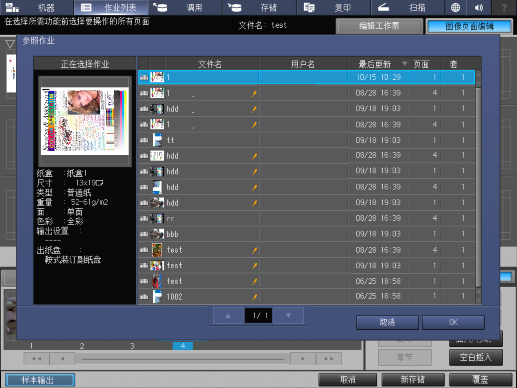The width and height of the screenshot is (517, 388).
Task: Select the job named 1002
Action: [x=306, y=296]
